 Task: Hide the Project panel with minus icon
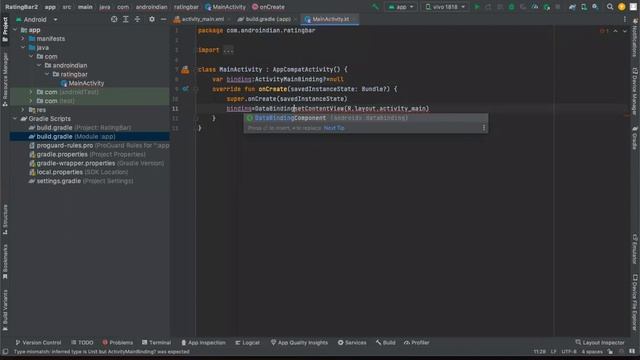(163, 19)
